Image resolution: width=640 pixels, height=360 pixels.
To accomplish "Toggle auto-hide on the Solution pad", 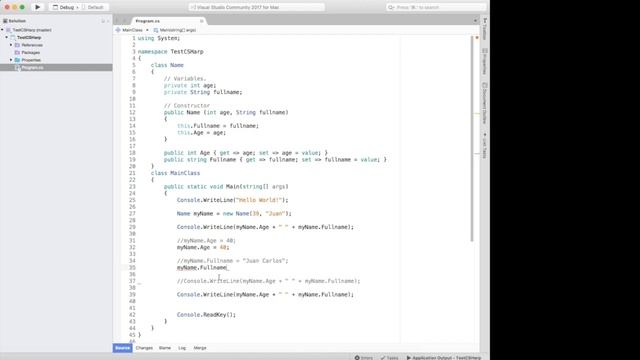I will point(103,21).
